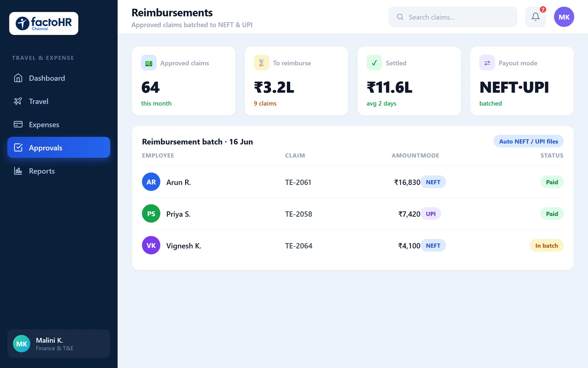This screenshot has height=368, width=588.
Task: Click the Dashboard home icon
Action: 18,78
